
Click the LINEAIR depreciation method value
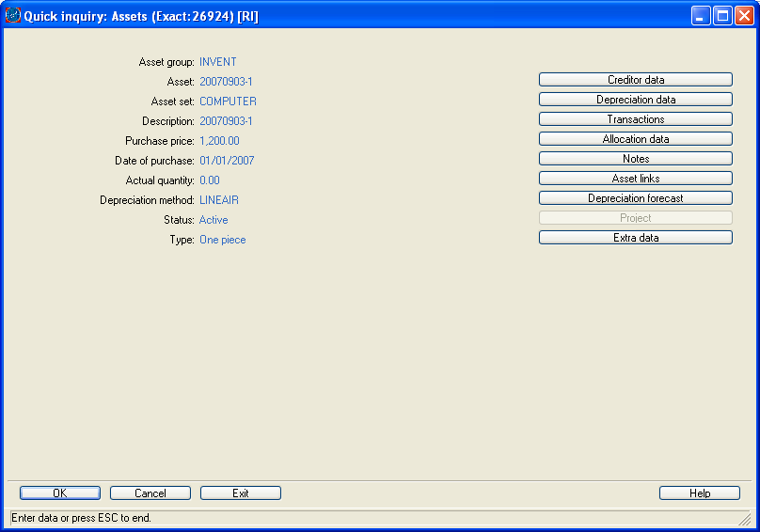point(218,200)
